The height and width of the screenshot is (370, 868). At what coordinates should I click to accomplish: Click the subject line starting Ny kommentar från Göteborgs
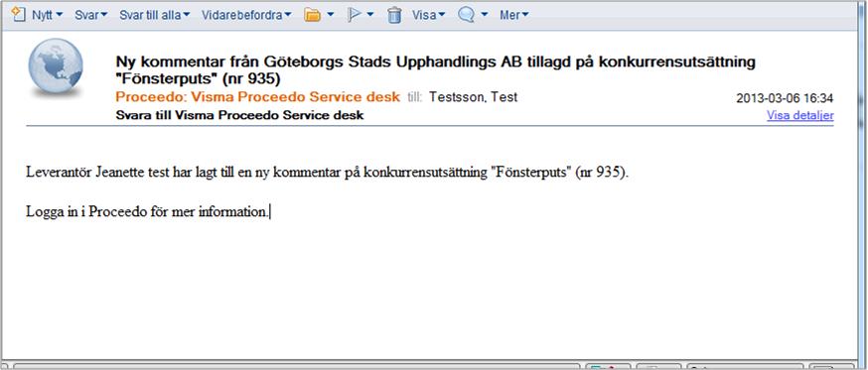(x=435, y=70)
